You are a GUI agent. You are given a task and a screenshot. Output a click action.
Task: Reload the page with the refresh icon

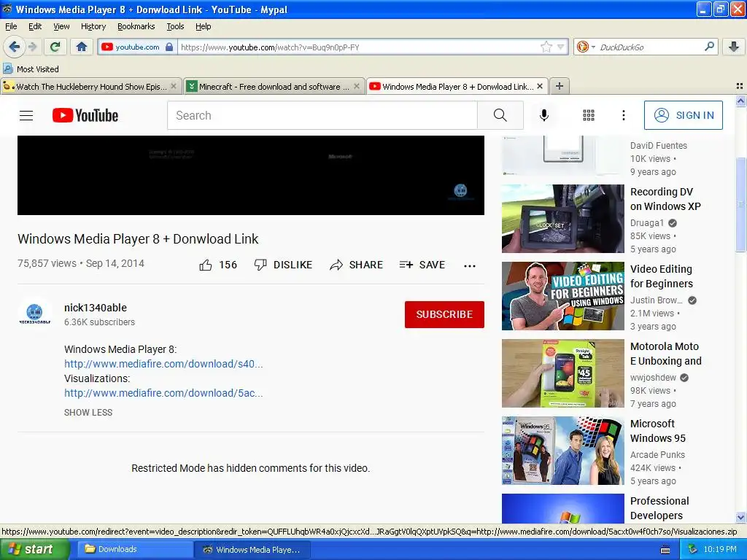pos(55,47)
